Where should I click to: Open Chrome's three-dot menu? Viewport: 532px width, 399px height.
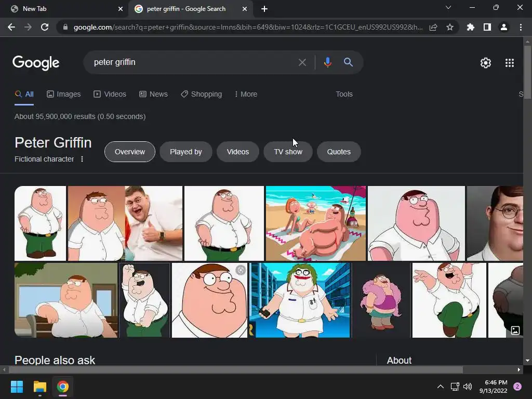coord(521,27)
